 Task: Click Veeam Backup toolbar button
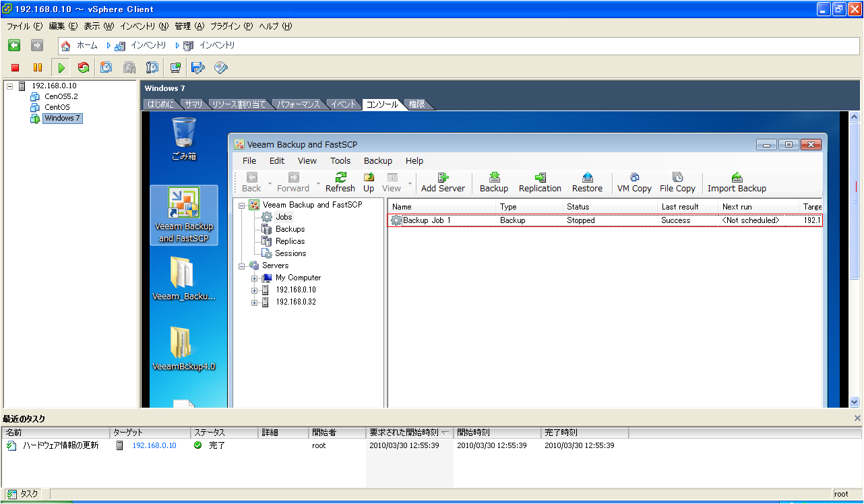494,182
